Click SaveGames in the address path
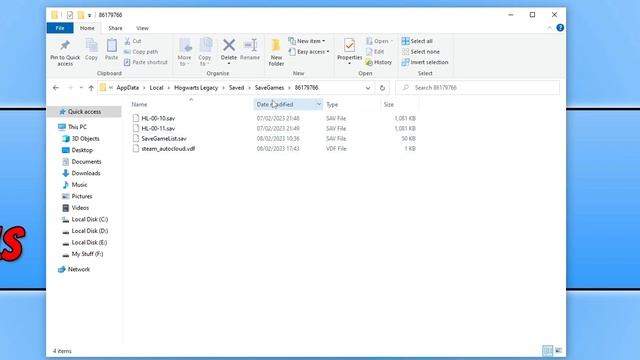Viewport: 640px width, 360px height. (x=269, y=88)
